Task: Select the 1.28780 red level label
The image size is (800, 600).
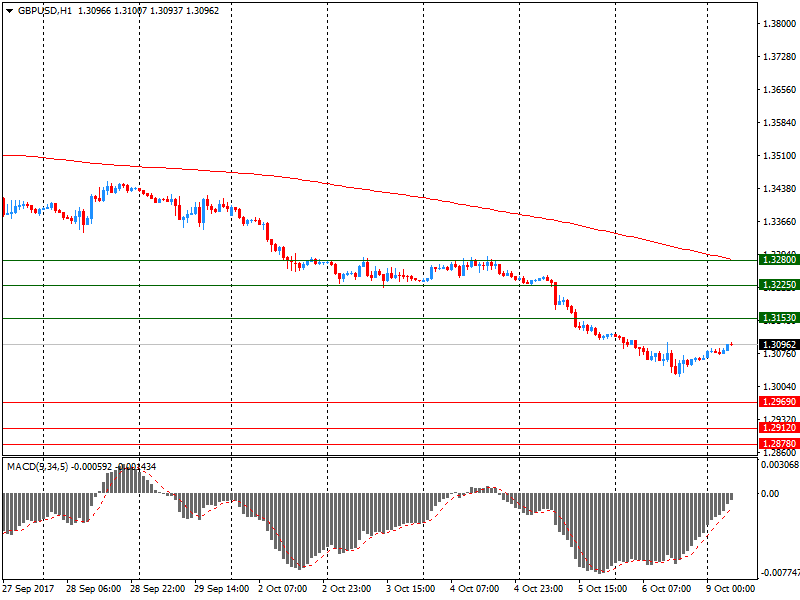Action: 779,443
